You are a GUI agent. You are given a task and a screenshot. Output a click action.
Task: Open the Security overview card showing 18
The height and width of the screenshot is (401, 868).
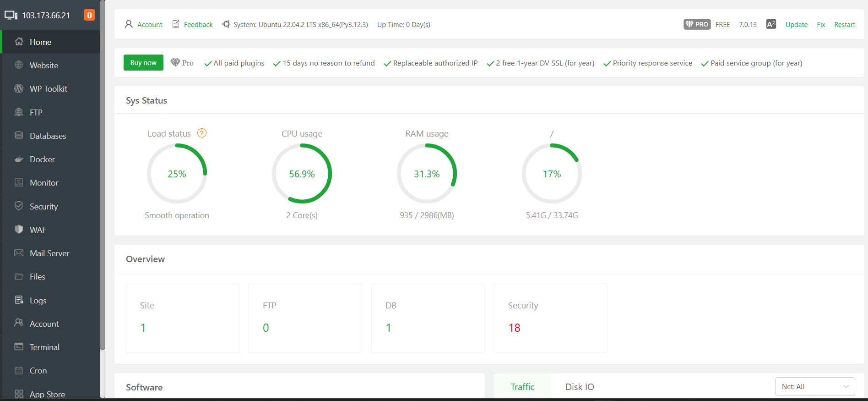550,318
